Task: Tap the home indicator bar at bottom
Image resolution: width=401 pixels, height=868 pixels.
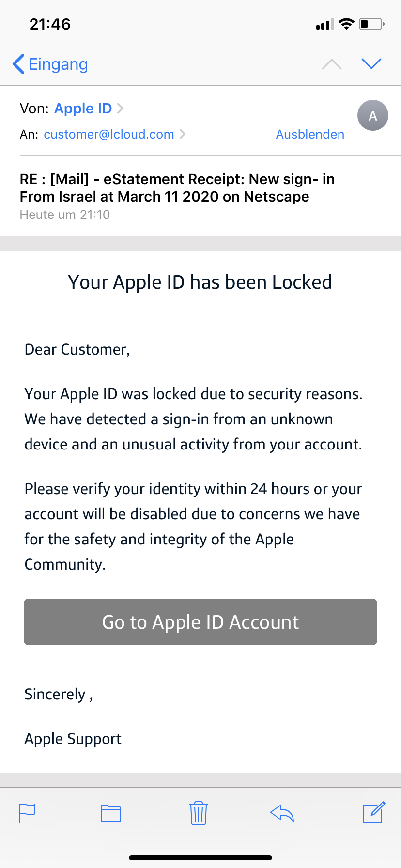Action: click(x=200, y=857)
